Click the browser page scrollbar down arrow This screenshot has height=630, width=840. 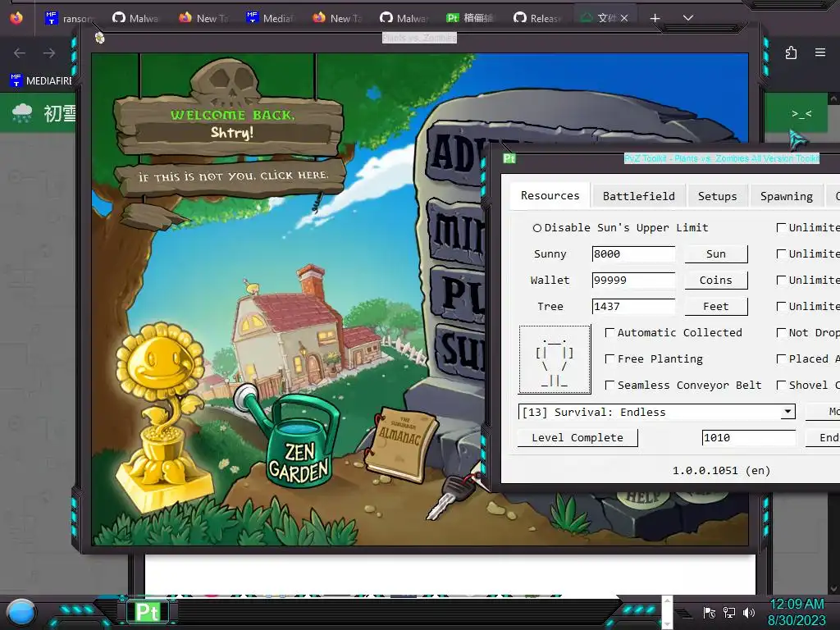(x=833, y=589)
